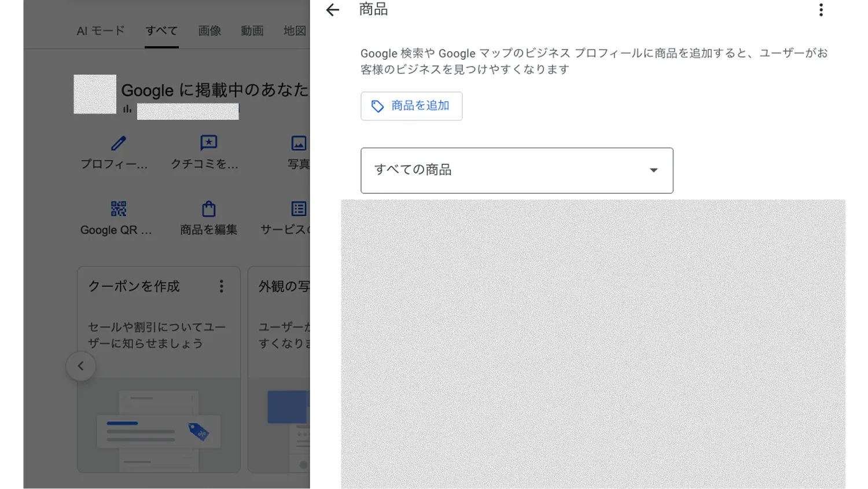Click the photos image icon

(298, 143)
